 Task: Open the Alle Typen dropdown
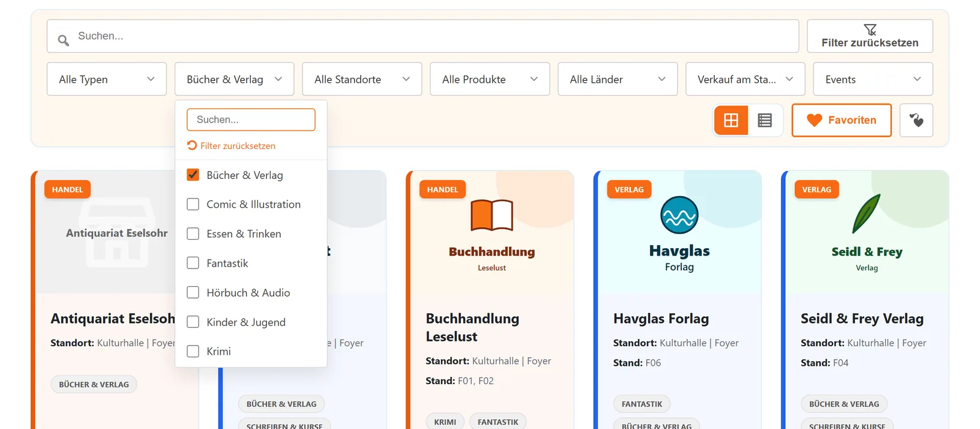point(107,79)
